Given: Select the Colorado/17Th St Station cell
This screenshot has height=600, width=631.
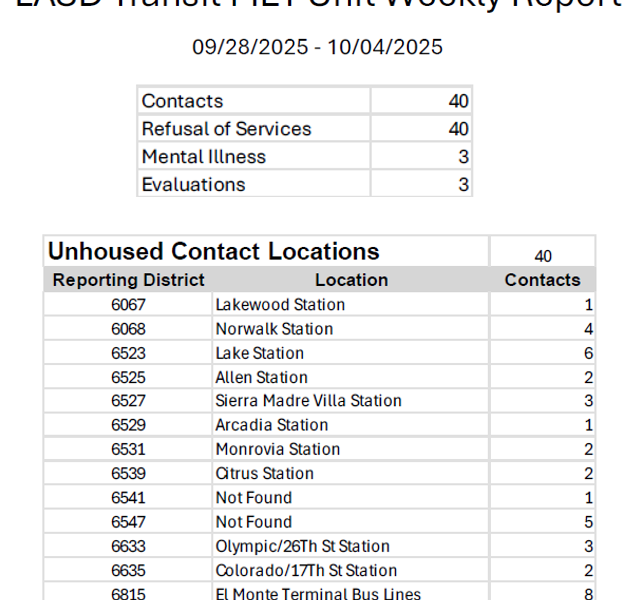Looking at the screenshot, I should tap(306, 570).
